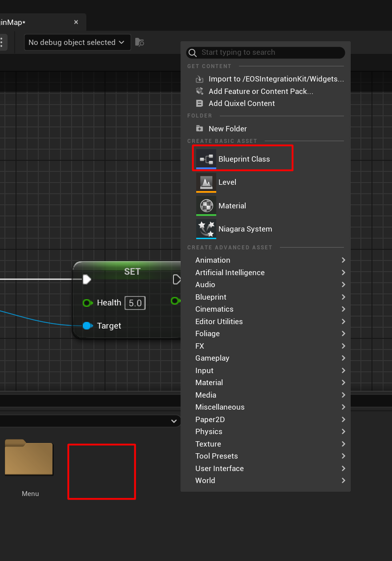
Task: Click the Blueprint Class icon
Action: point(206,159)
